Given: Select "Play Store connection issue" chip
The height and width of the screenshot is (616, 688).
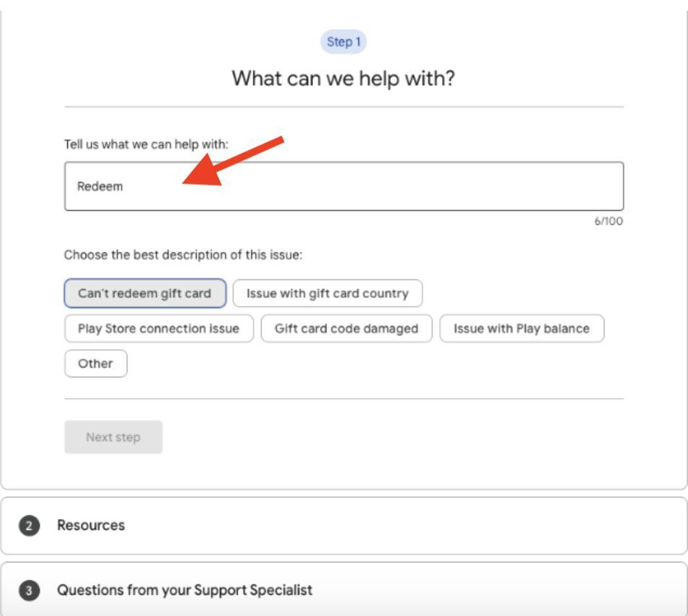Looking at the screenshot, I should click(x=159, y=329).
